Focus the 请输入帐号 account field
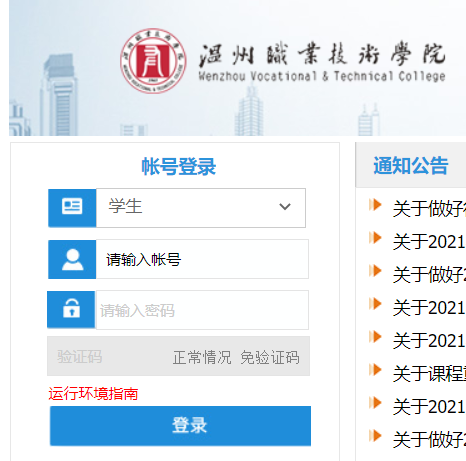 [202, 259]
